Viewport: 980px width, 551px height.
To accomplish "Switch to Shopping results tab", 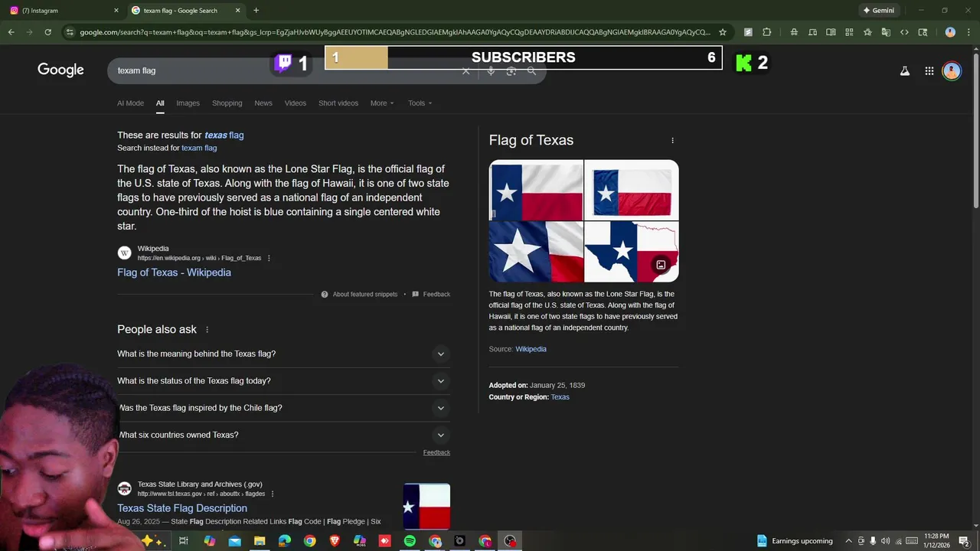I will [x=227, y=103].
